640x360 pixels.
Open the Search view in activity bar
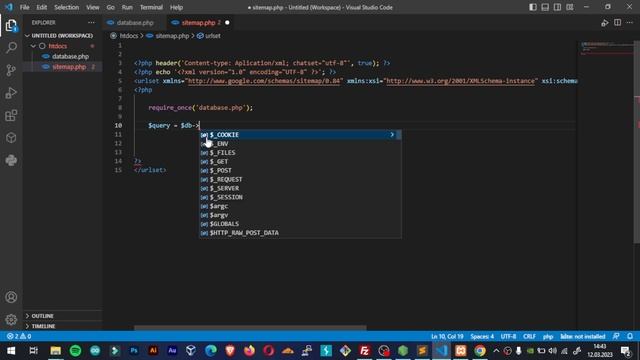[11, 48]
